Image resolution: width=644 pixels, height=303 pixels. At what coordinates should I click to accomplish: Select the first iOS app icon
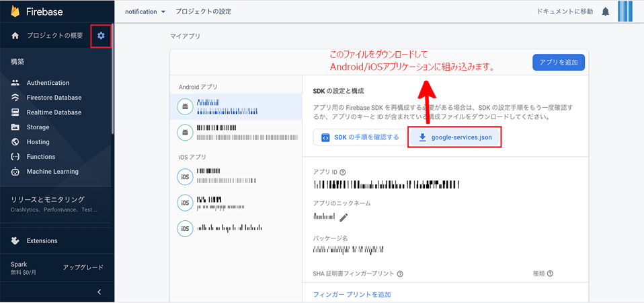[x=185, y=176]
